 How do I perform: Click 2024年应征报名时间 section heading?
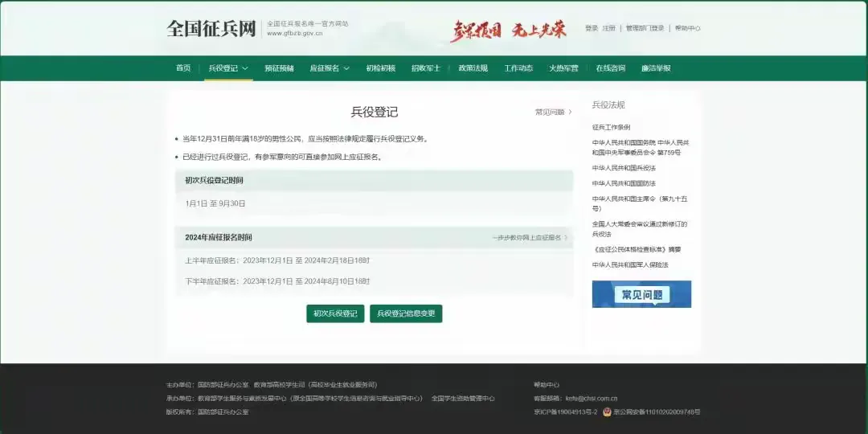pyautogui.click(x=218, y=237)
